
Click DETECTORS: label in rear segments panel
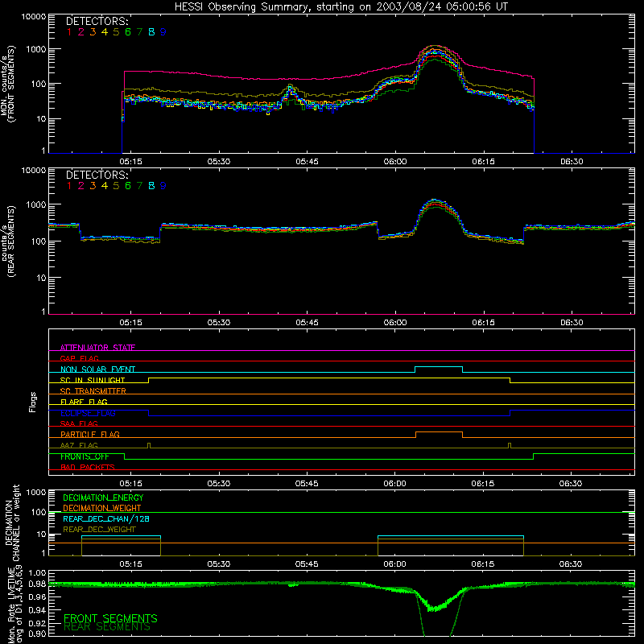coord(97,175)
